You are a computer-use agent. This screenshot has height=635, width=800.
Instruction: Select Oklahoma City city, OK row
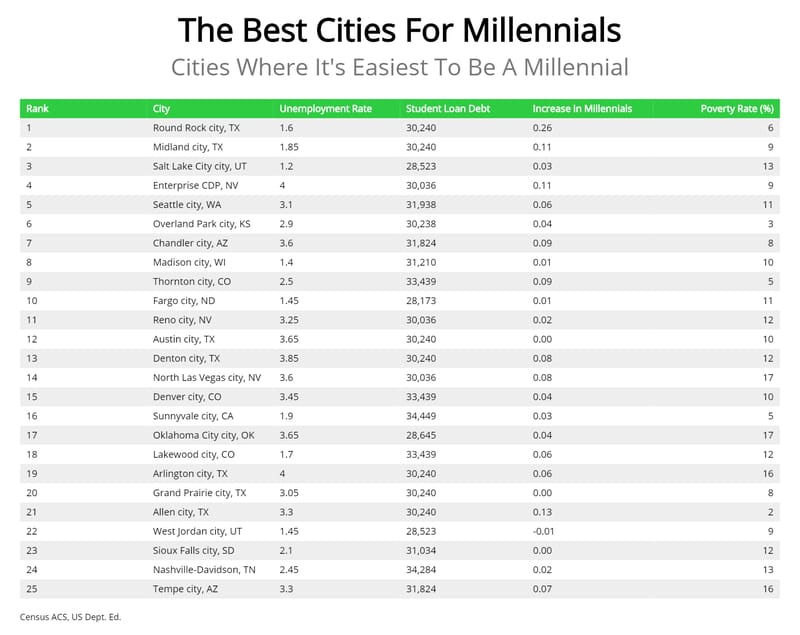tap(203, 434)
